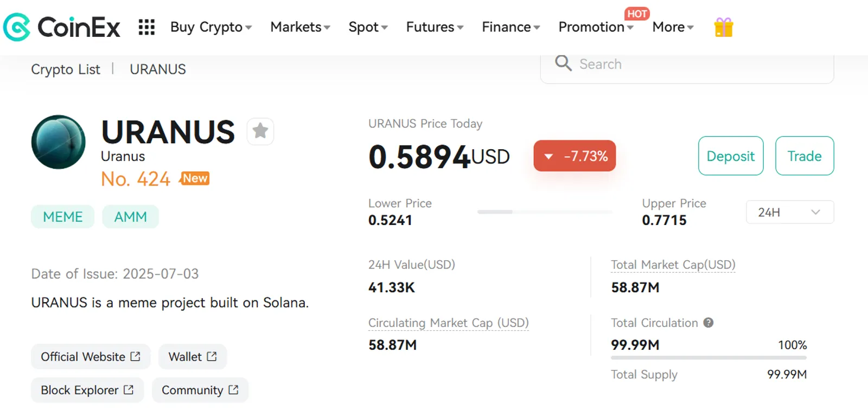
Task: Open Total Circulation help question icon
Action: 709,323
